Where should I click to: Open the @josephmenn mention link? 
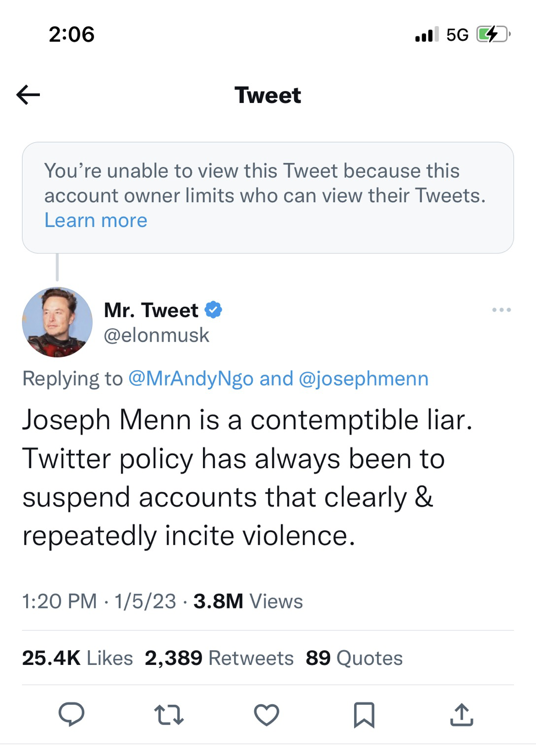point(364,378)
